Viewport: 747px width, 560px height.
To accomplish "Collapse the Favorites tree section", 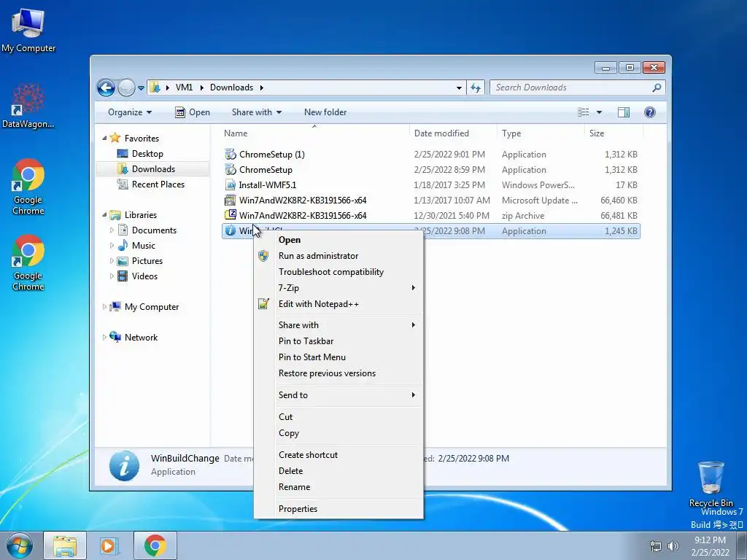I will tap(104, 138).
